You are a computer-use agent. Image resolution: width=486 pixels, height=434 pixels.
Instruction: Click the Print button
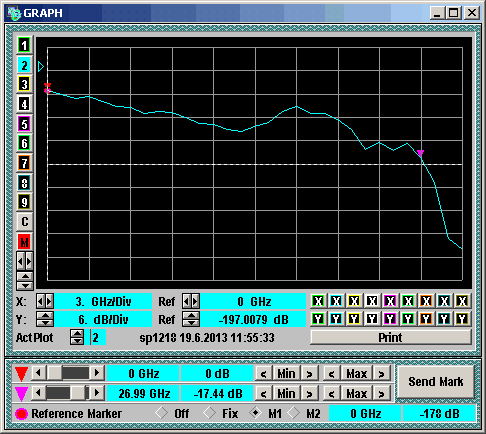391,337
